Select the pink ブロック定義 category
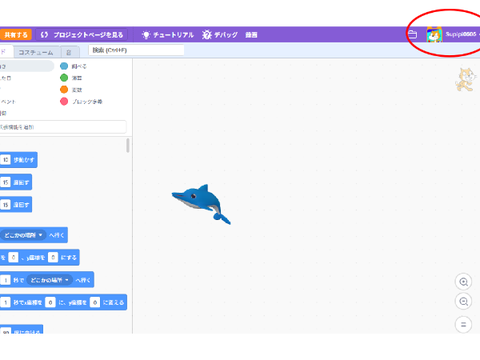 81,101
